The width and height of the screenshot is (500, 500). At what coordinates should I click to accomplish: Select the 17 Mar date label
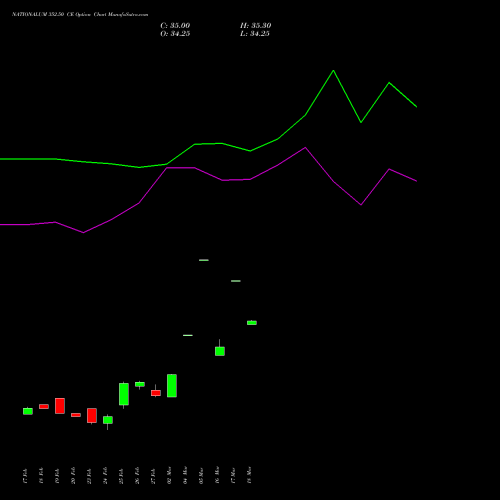click(x=233, y=475)
